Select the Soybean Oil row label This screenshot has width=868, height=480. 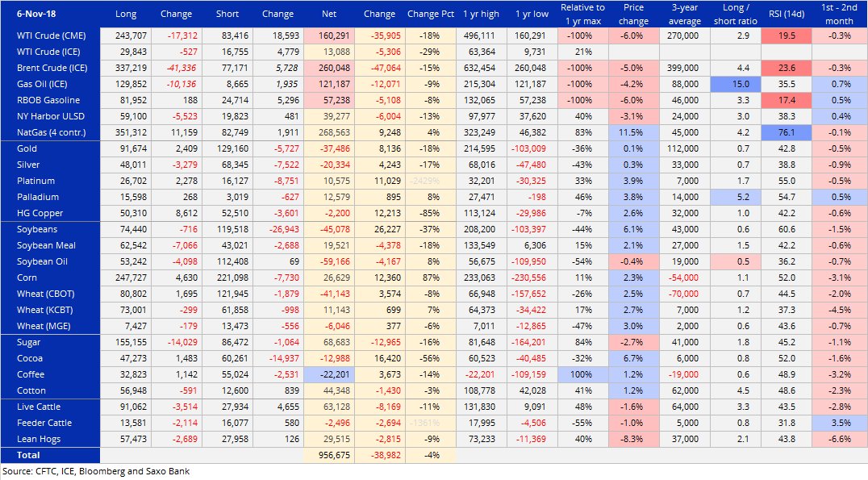(41, 261)
